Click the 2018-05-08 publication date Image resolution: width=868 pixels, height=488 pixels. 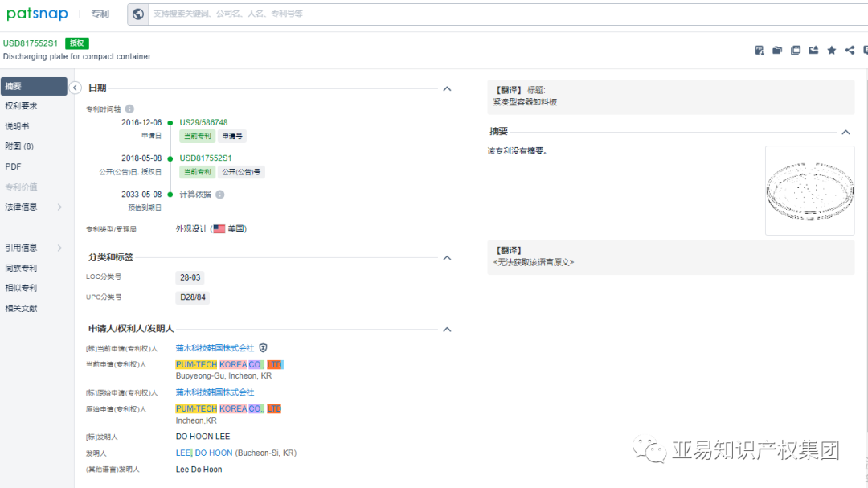click(141, 158)
